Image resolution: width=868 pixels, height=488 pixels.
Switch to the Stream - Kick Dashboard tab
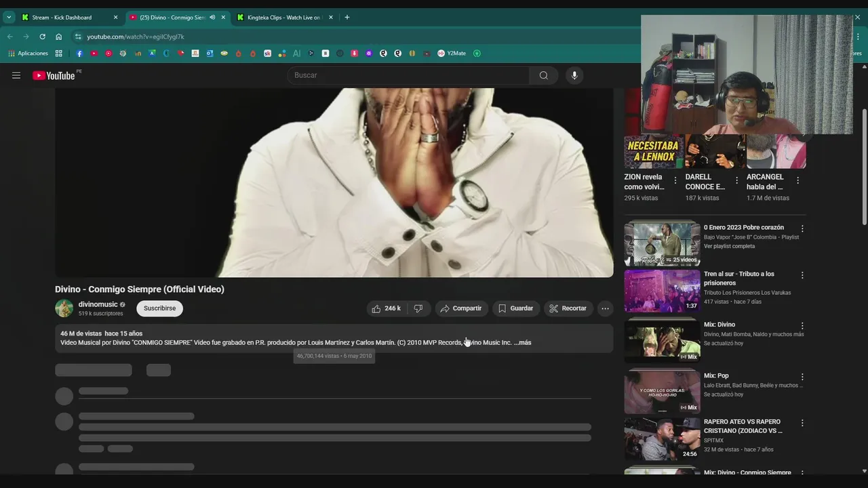coord(61,18)
